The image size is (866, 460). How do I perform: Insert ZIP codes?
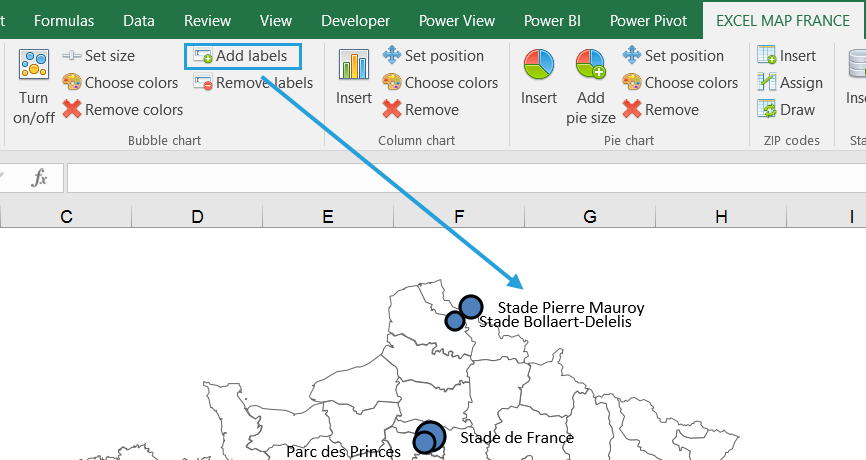786,56
